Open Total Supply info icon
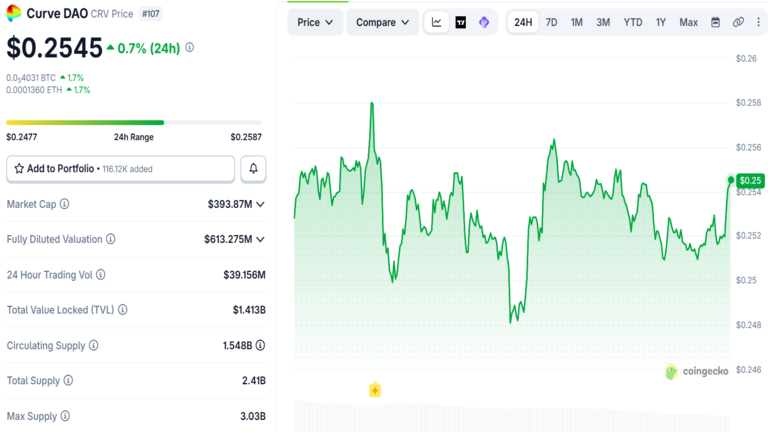This screenshot has width=768, height=432. (68, 381)
